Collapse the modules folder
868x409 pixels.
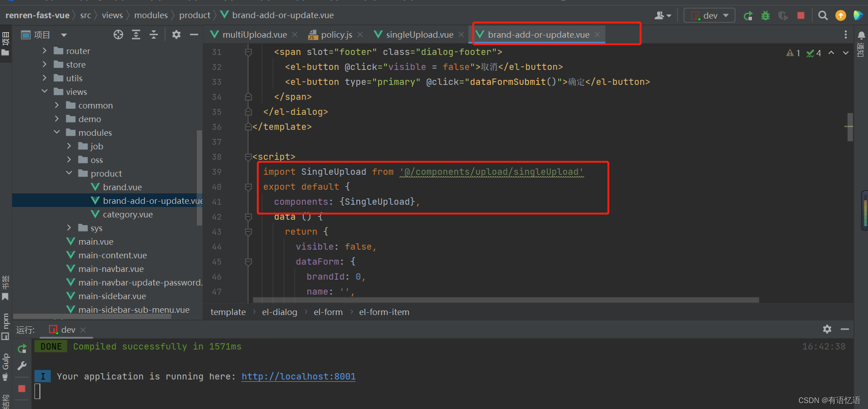57,132
